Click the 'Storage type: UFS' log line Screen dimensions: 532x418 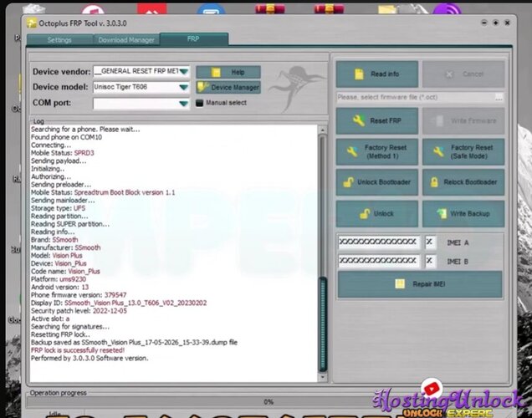(x=58, y=208)
